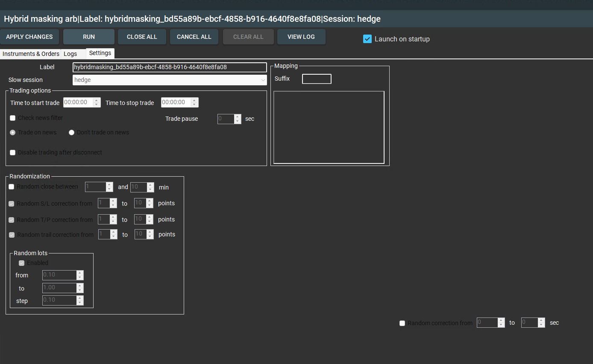
Task: Enable the Check news filter checkbox
Action: pyautogui.click(x=13, y=118)
